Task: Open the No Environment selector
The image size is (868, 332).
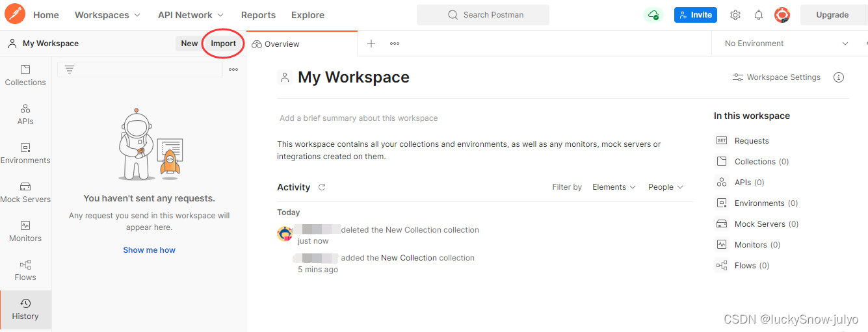Action: tap(787, 44)
